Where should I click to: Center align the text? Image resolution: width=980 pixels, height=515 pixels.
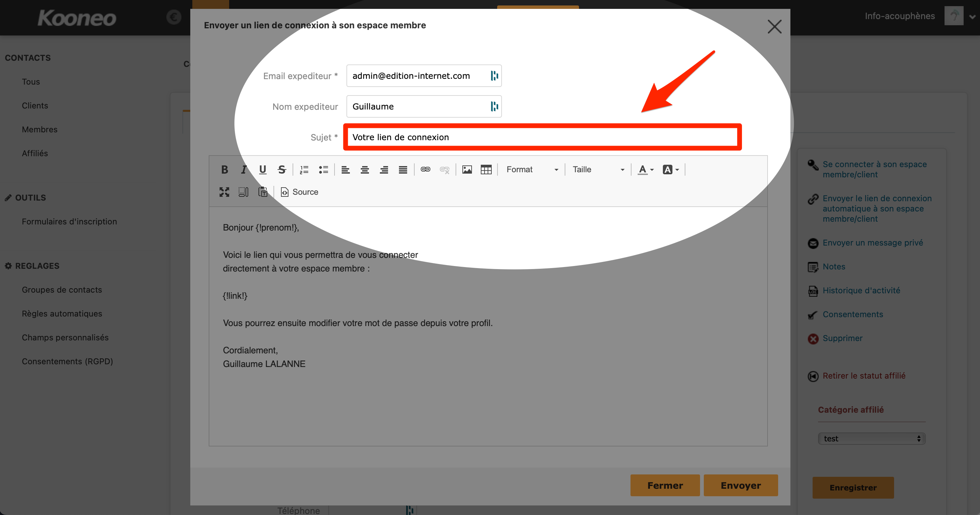coord(365,170)
